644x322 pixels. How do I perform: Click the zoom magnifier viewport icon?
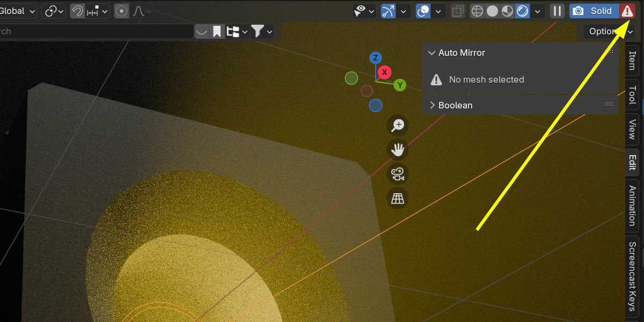pyautogui.click(x=398, y=126)
